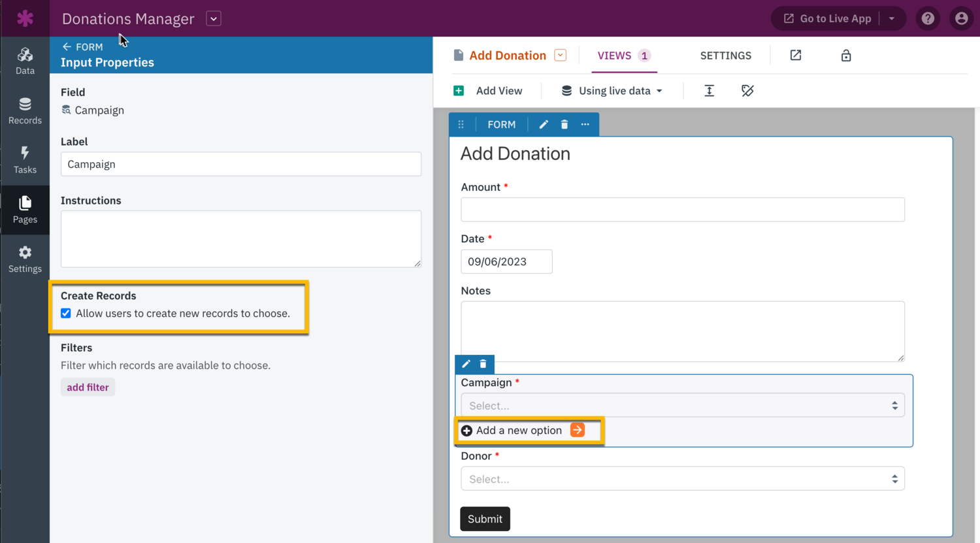980x543 pixels.
Task: Open the Tasks section in sidebar
Action: (x=25, y=160)
